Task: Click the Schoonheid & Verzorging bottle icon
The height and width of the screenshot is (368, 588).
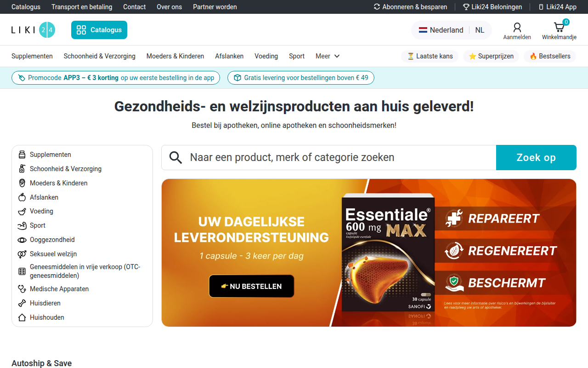Action: click(22, 169)
